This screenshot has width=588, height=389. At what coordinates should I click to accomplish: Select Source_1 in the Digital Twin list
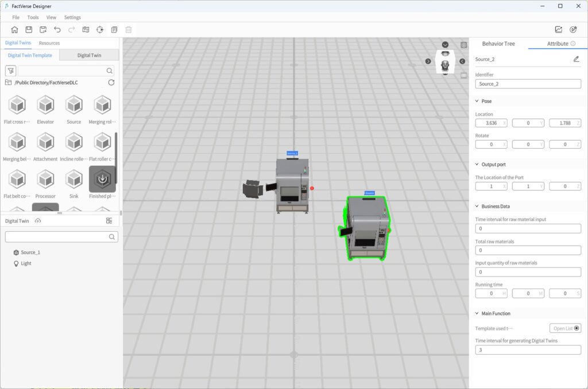[x=30, y=252]
